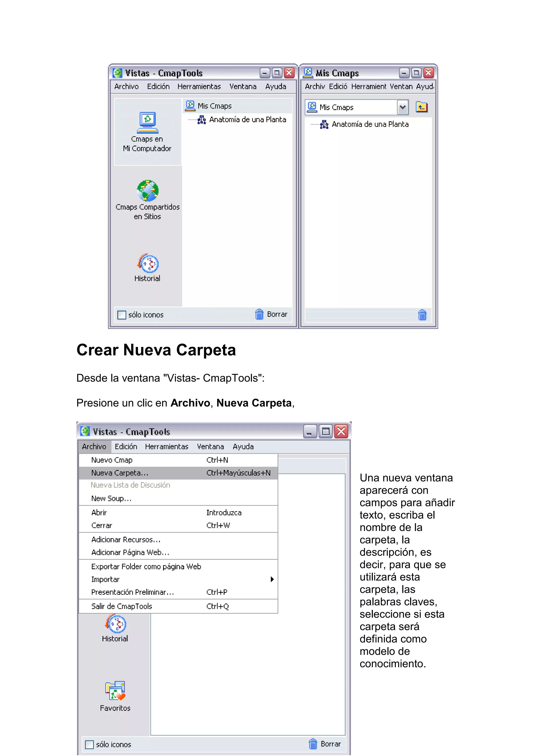The height and width of the screenshot is (756, 534).
Task: Click Anatomía de una Planta icon in Vistas window
Action: tap(201, 119)
